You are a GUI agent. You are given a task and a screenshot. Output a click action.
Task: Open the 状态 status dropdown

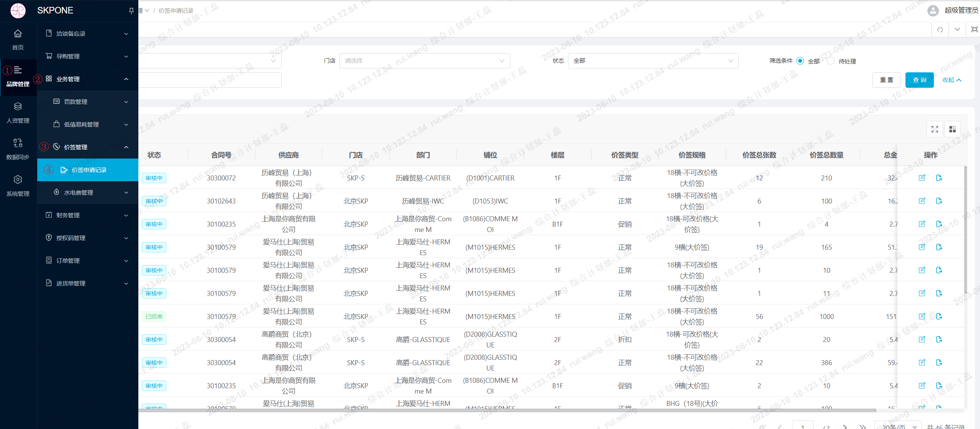pyautogui.click(x=653, y=61)
